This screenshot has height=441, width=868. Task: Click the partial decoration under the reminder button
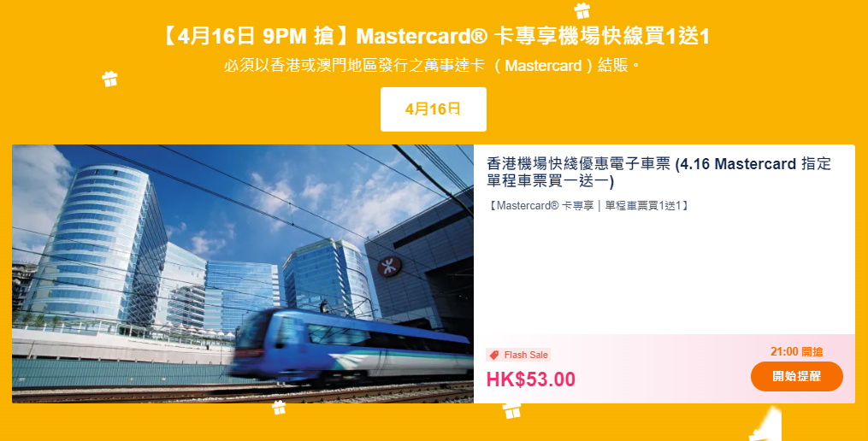[766, 425]
